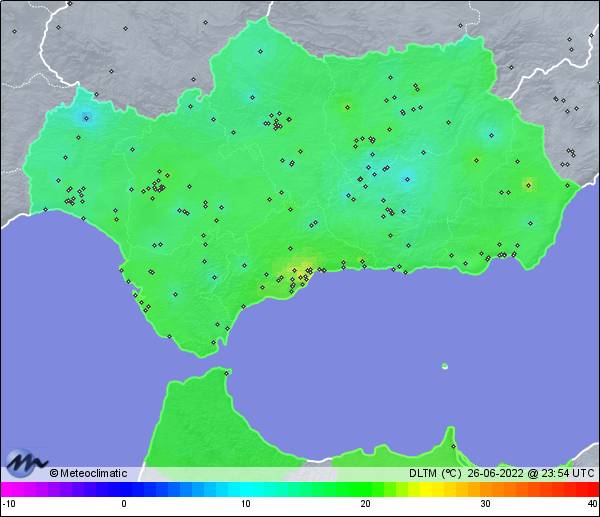Click the 40 scale label
This screenshot has width=600, height=517.
coord(593,503)
